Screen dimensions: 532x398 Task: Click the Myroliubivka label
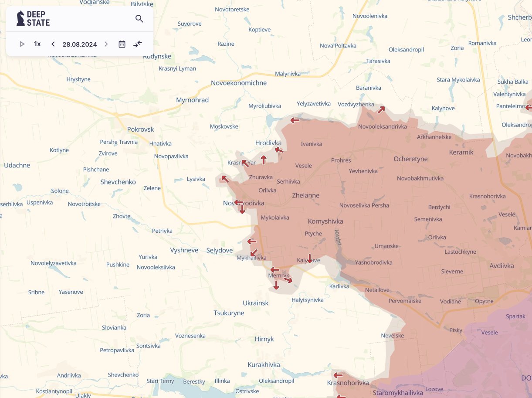point(265,106)
